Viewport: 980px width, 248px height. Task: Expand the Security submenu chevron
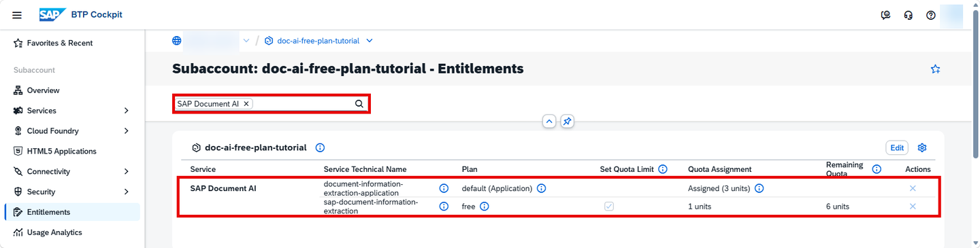pyautogui.click(x=127, y=192)
